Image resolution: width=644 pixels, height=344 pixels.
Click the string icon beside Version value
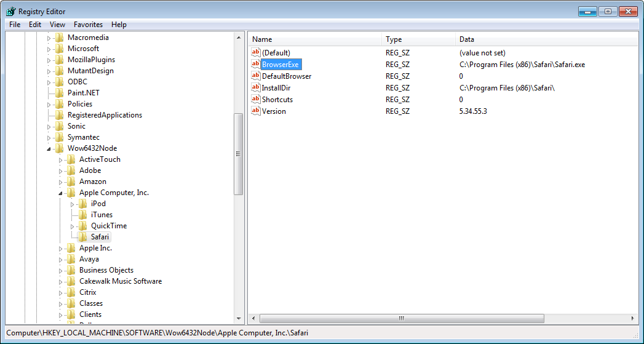[x=256, y=111]
